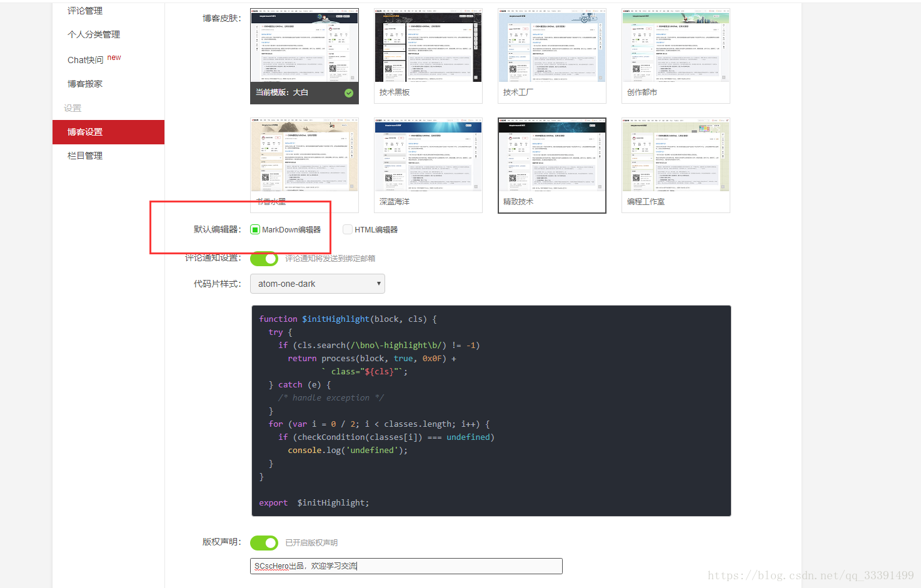The image size is (921, 588).
Task: Select the 大白 current template thumbnail
Action: (304, 56)
